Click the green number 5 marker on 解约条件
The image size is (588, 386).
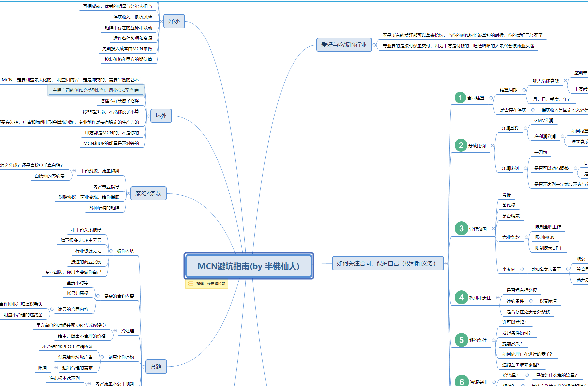point(461,340)
